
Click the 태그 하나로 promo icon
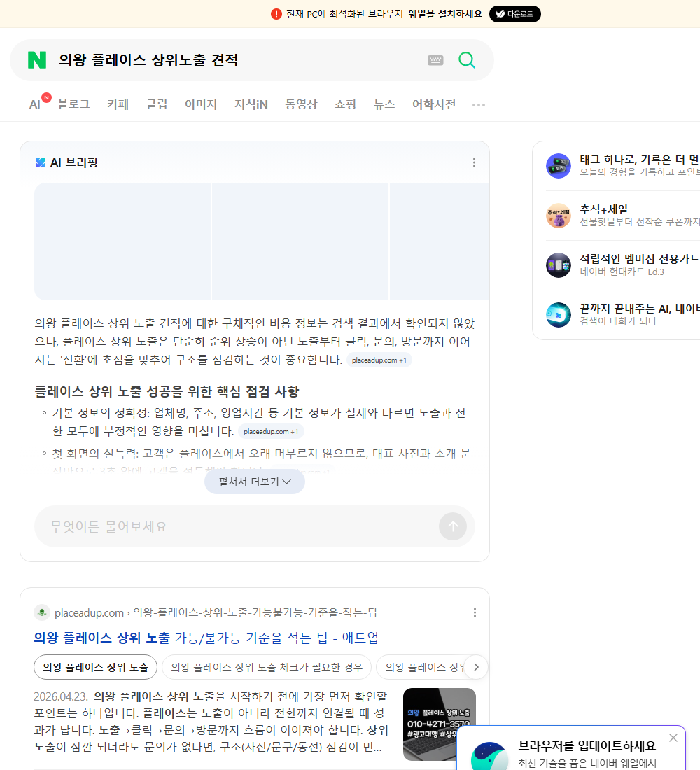(x=559, y=165)
